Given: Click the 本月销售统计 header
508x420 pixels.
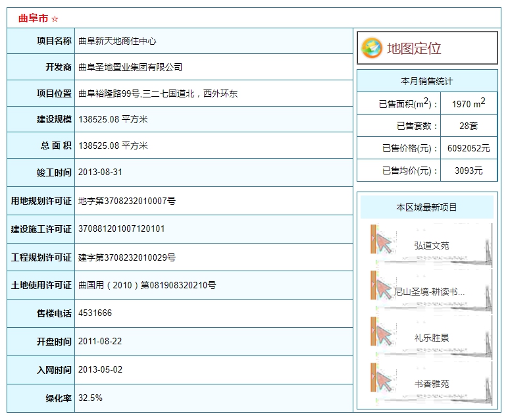Looking at the screenshot, I should 427,81.
